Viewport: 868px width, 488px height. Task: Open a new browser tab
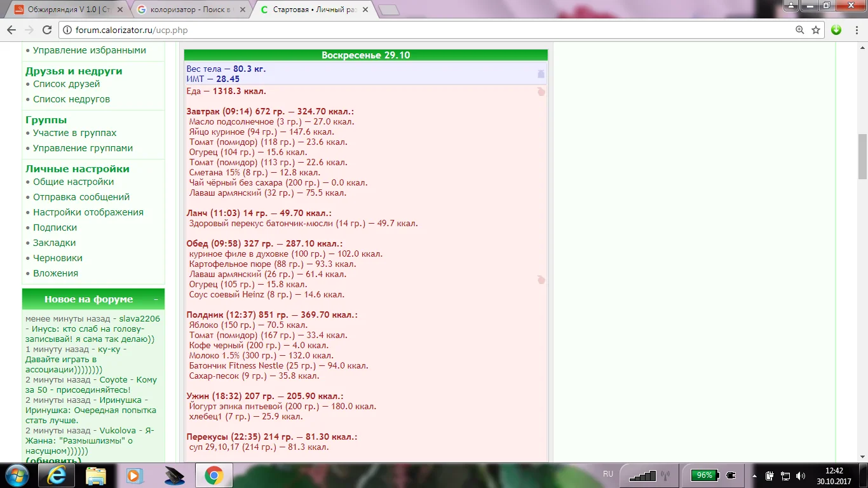(389, 10)
